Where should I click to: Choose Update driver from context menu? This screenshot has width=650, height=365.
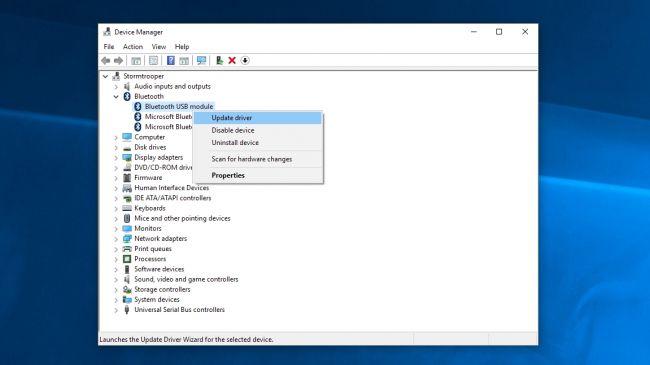click(x=258, y=118)
